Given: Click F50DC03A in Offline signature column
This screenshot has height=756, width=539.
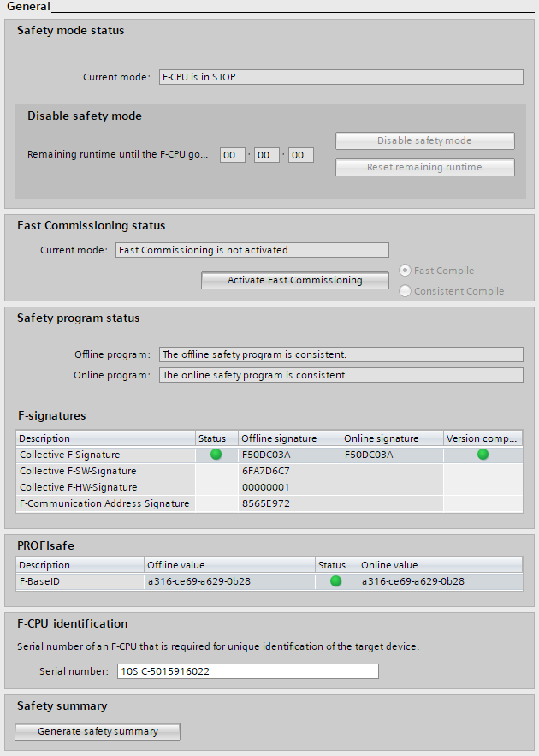Looking at the screenshot, I should (266, 455).
